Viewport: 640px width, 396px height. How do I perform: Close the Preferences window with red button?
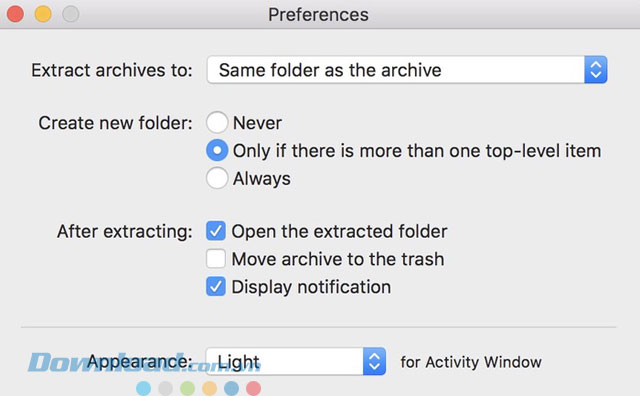15,14
